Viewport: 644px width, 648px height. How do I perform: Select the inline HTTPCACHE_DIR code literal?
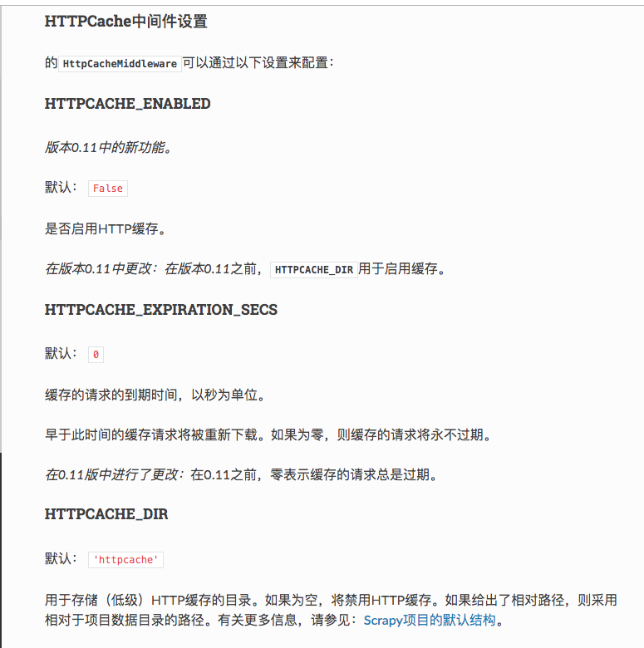pos(314,270)
